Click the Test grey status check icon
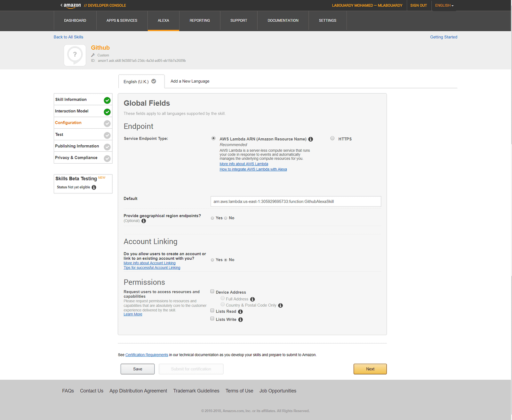The width and height of the screenshot is (512, 420). [107, 135]
